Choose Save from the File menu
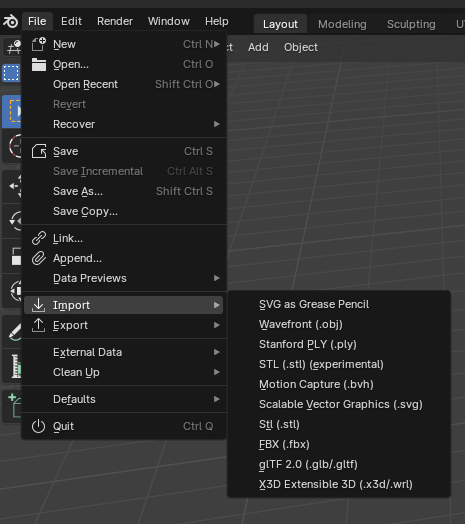465x524 pixels. (124, 151)
